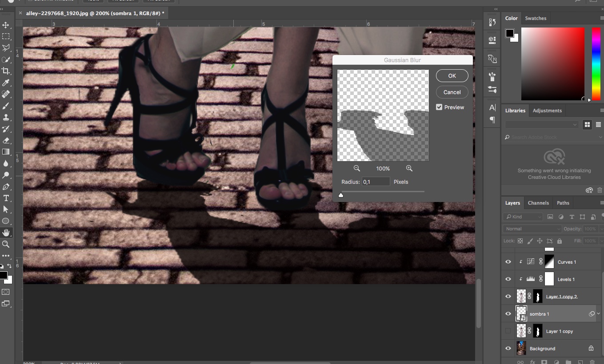604x364 pixels.
Task: Filter layers by type (T) icon
Action: (572, 217)
